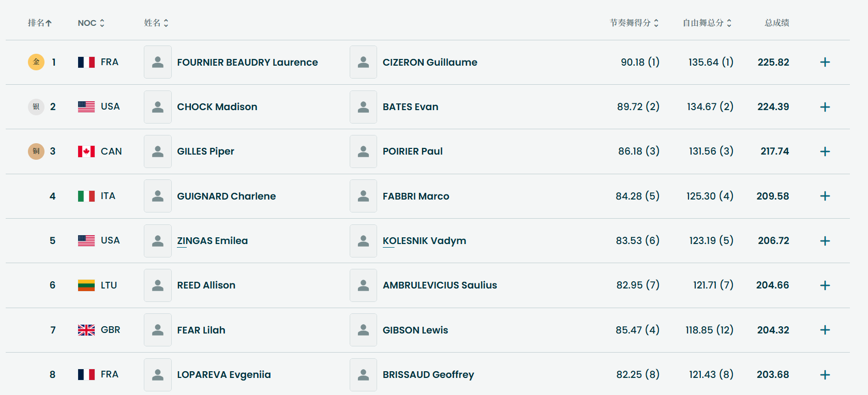Expand the Italy fourth place row

coord(825,196)
